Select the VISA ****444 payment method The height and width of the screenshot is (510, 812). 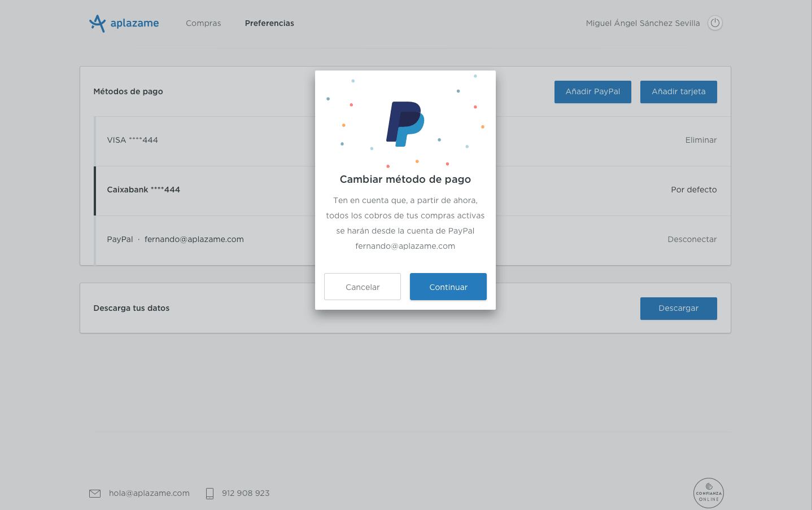[412, 141]
